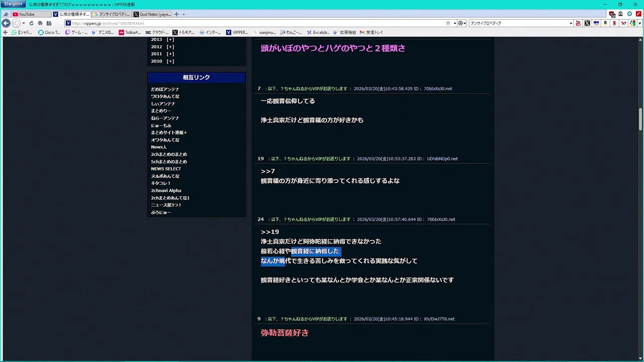
Task: Open the bookmark panel icon next to Home
Action: coord(49,23)
